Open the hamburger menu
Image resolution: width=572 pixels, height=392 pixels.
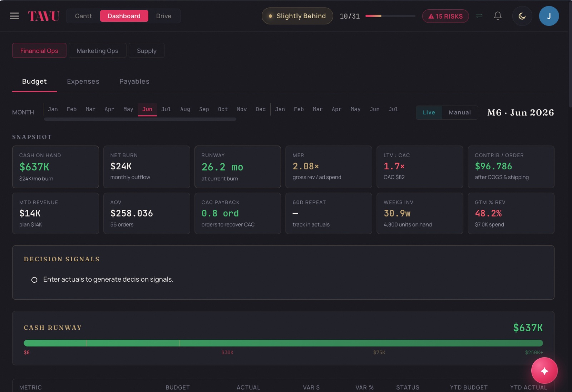pyautogui.click(x=14, y=16)
